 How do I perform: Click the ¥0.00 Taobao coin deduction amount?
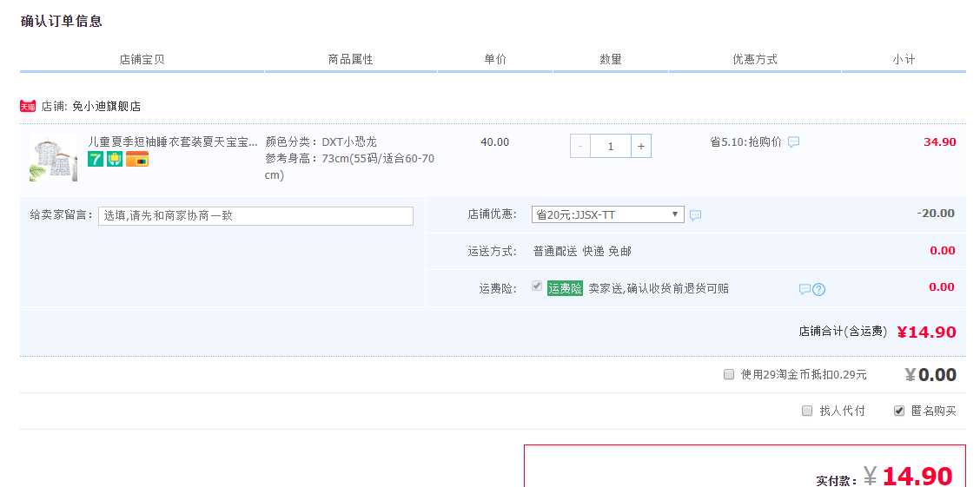(930, 375)
